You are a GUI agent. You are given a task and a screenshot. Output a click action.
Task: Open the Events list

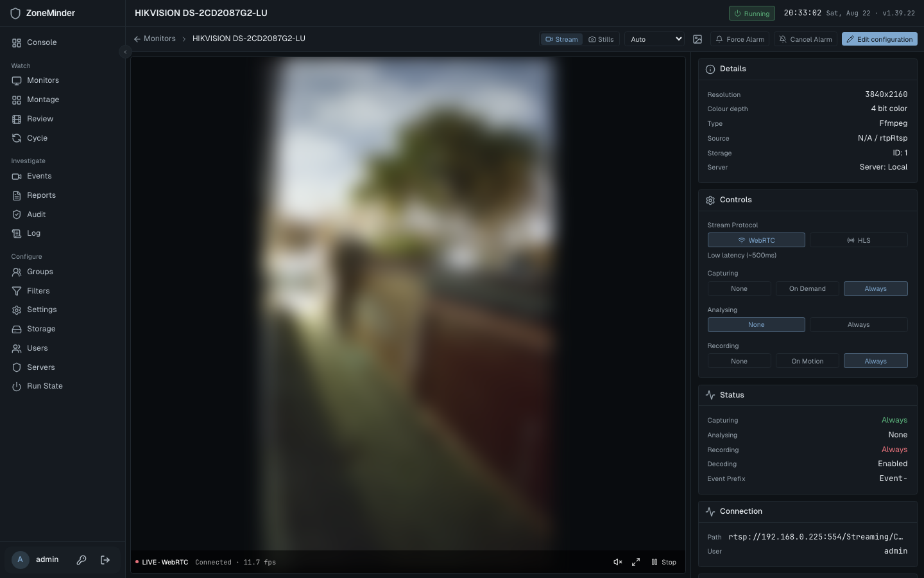pyautogui.click(x=62, y=176)
